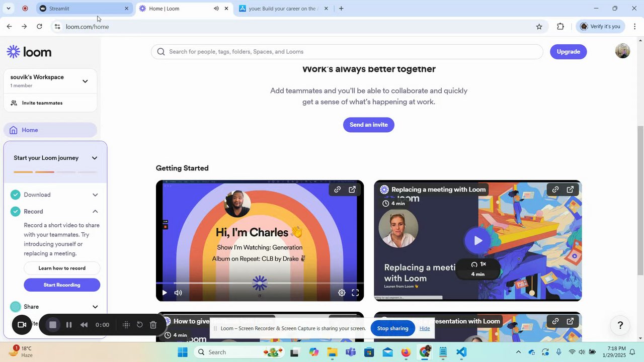The height and width of the screenshot is (362, 644).
Task: Play Replacing a meeting with Loom video
Action: click(x=478, y=241)
